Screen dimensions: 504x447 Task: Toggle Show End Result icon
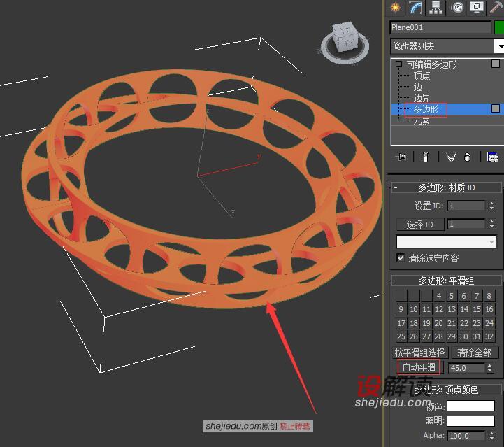426,157
